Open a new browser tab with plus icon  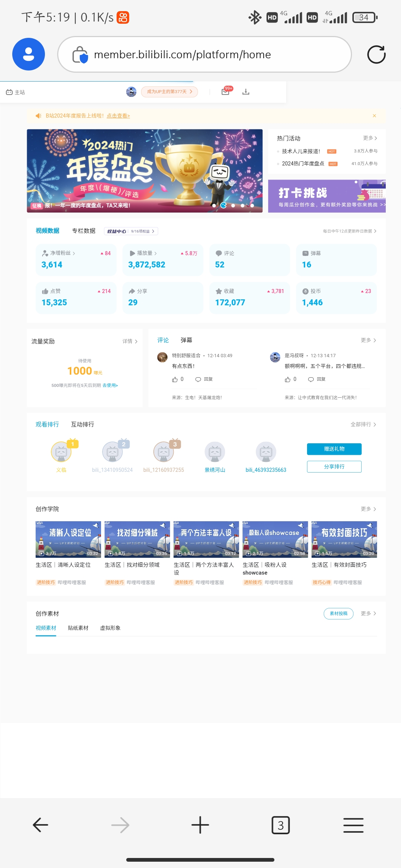pos(200,825)
